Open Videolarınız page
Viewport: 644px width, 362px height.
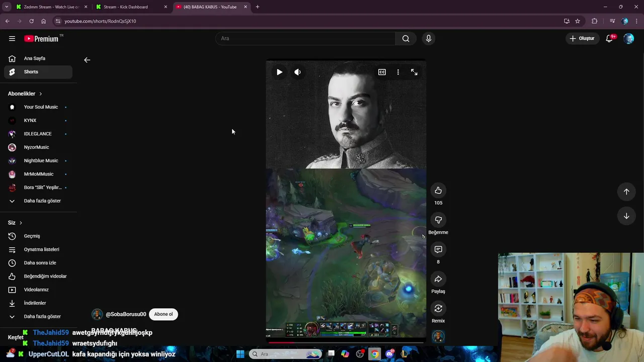(x=38, y=290)
